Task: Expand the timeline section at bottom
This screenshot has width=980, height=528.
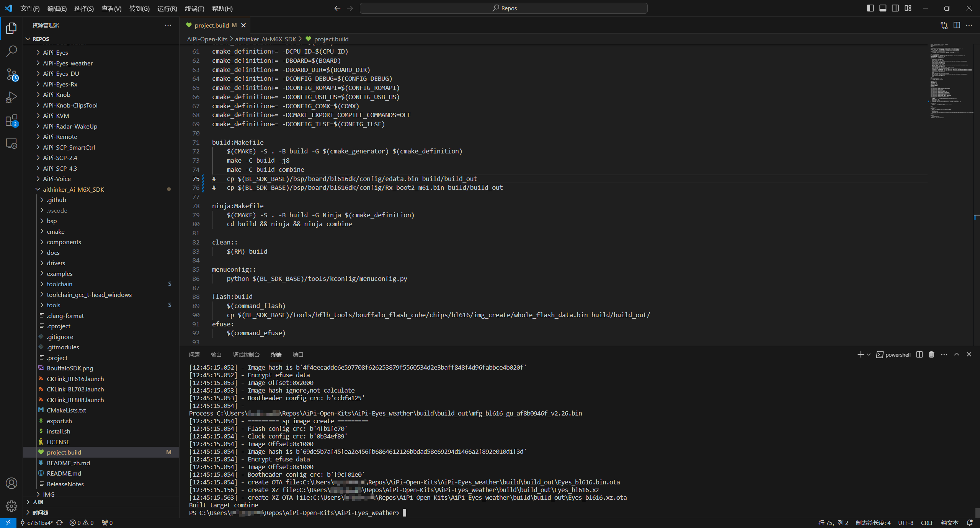Action: [101, 513]
